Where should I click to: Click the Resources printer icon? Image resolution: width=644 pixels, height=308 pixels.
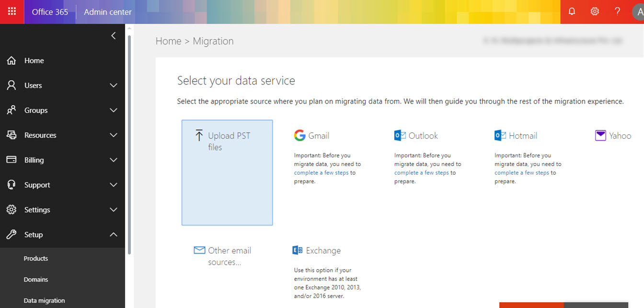pyautogui.click(x=11, y=135)
